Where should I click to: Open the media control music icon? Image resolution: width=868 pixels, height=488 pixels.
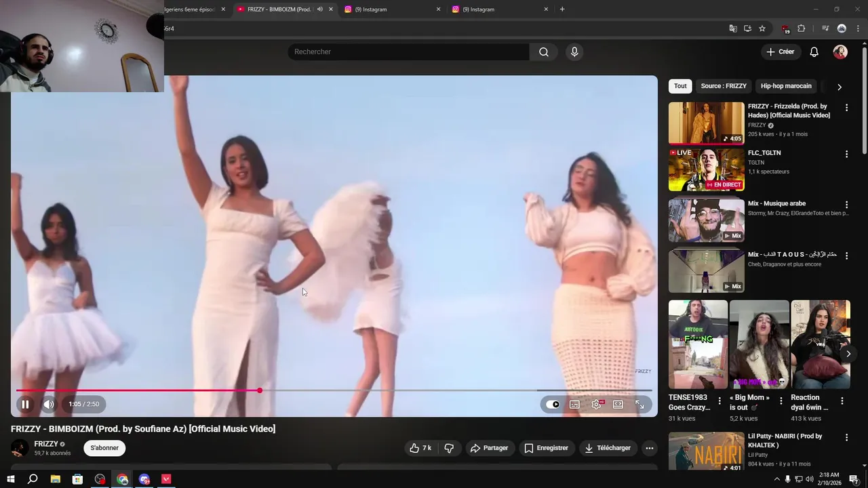point(825,28)
